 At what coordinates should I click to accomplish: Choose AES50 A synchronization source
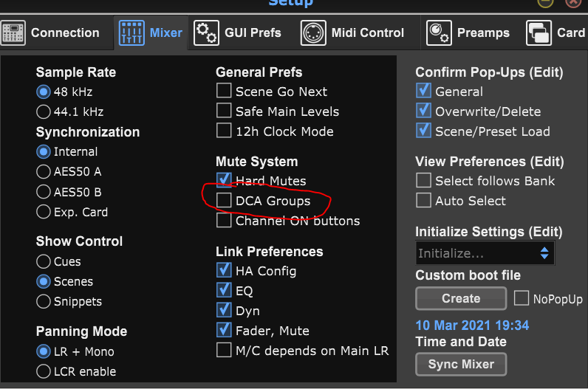(x=44, y=172)
